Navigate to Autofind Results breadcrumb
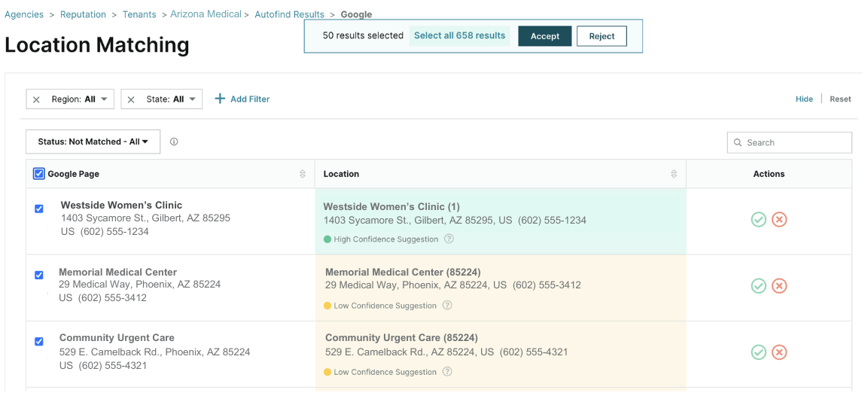868x396 pixels. pos(289,14)
